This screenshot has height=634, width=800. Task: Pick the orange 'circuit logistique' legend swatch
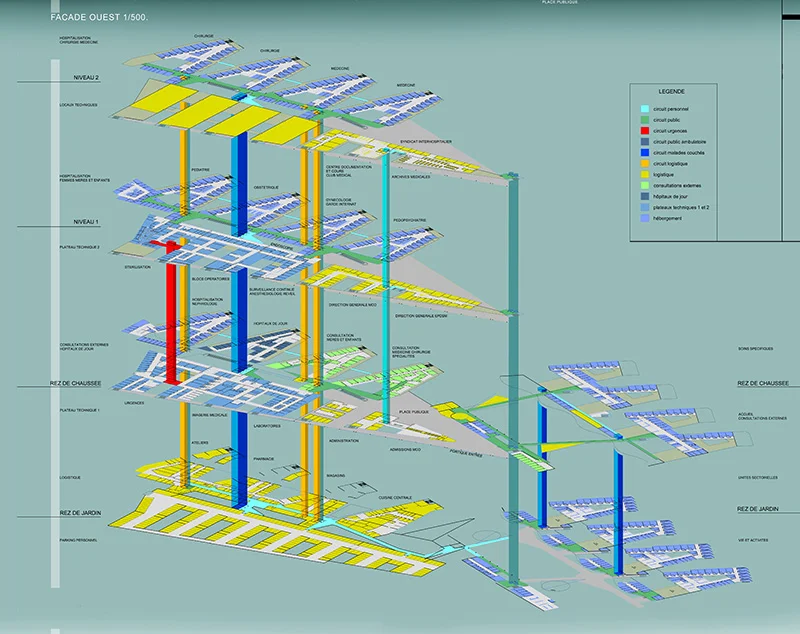[645, 164]
